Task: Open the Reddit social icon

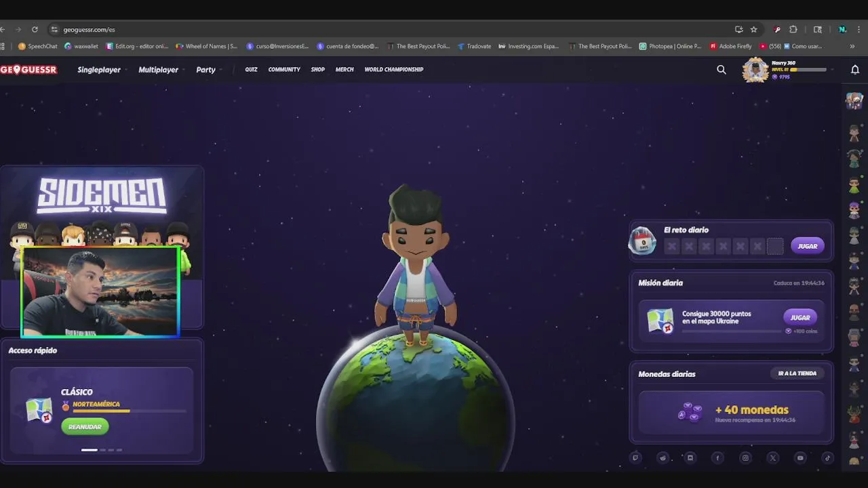Action: click(x=663, y=457)
